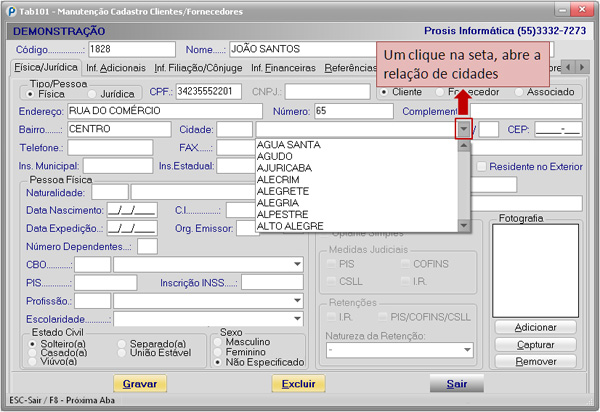The width and height of the screenshot is (600, 412).
Task: Select ALPESTRE from city list
Action: [x=357, y=214]
